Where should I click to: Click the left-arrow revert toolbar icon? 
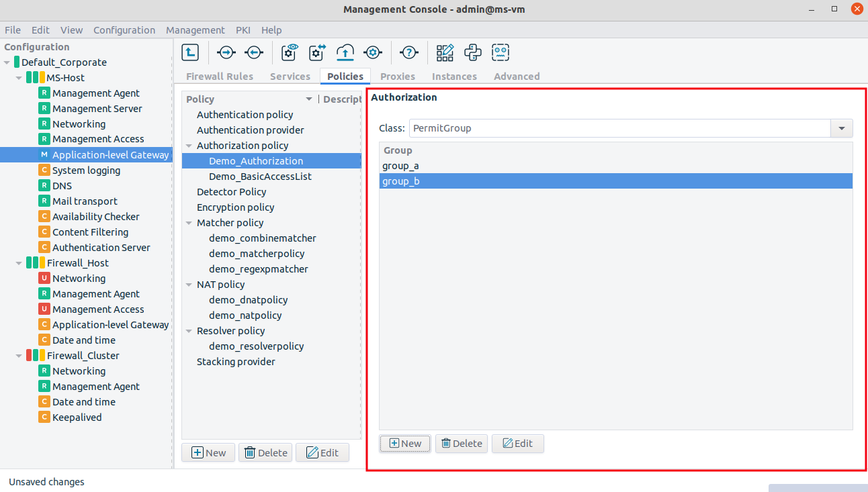[x=253, y=52]
